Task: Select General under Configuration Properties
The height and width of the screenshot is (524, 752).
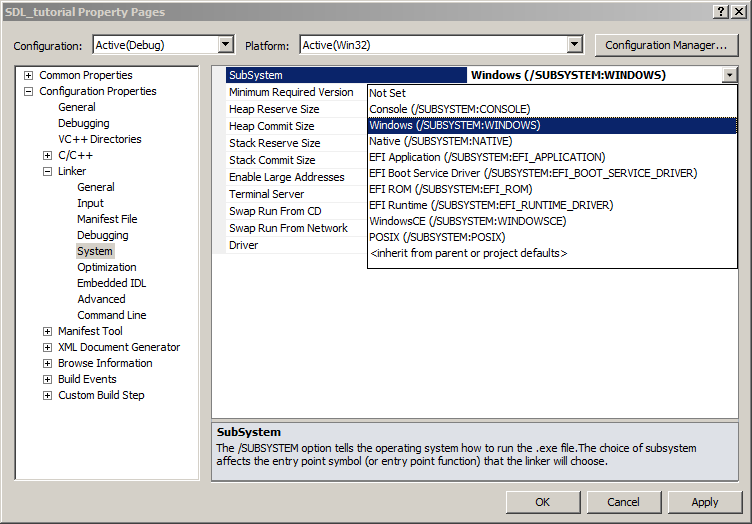Action: (77, 107)
